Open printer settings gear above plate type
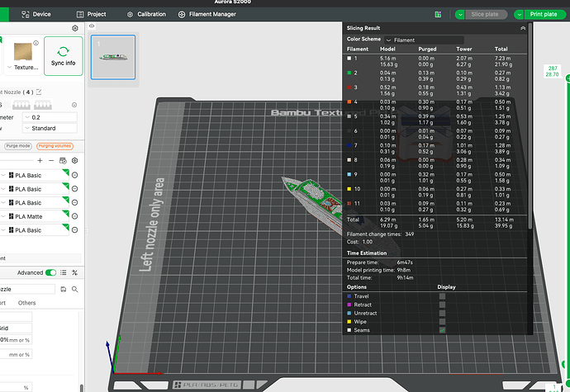Image resolution: width=570 pixels, height=392 pixels. (x=75, y=28)
